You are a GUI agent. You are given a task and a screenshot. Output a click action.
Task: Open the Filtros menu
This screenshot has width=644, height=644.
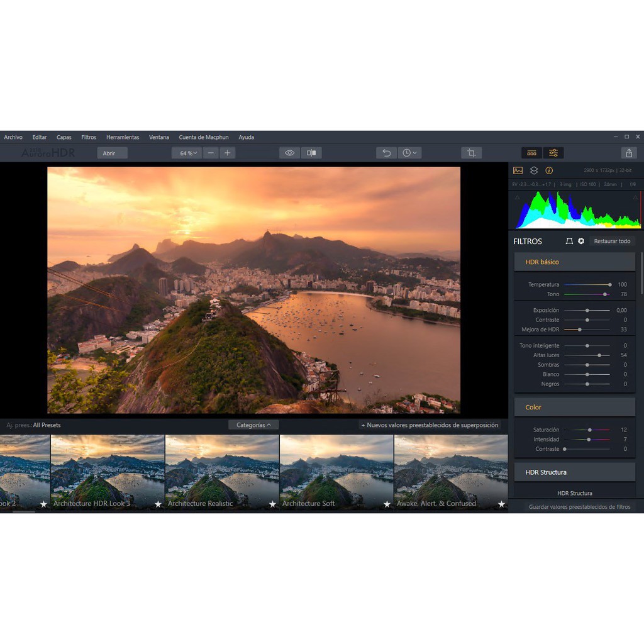tap(89, 137)
